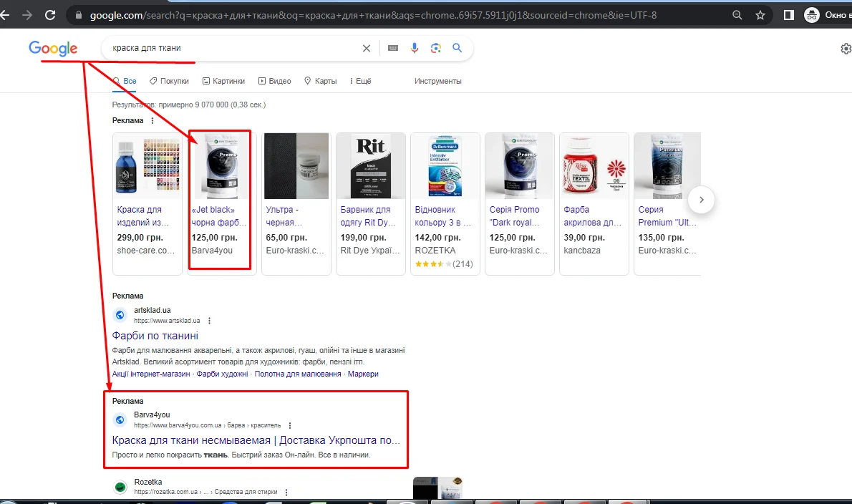
Task: Open Фарби художні sitelink
Action: [222, 374]
